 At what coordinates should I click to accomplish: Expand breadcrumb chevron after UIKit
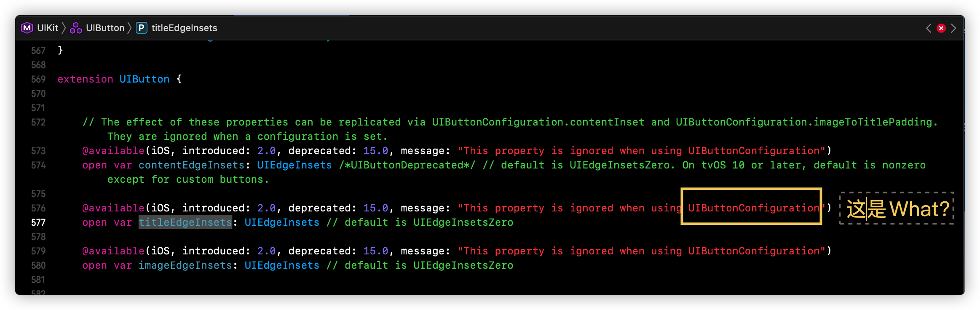(64, 28)
